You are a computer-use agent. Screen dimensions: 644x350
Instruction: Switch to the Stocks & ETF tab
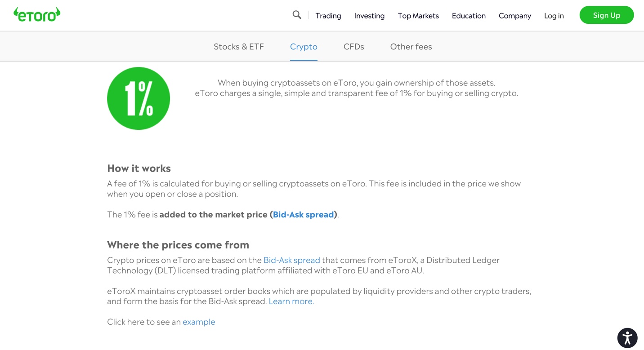(239, 47)
